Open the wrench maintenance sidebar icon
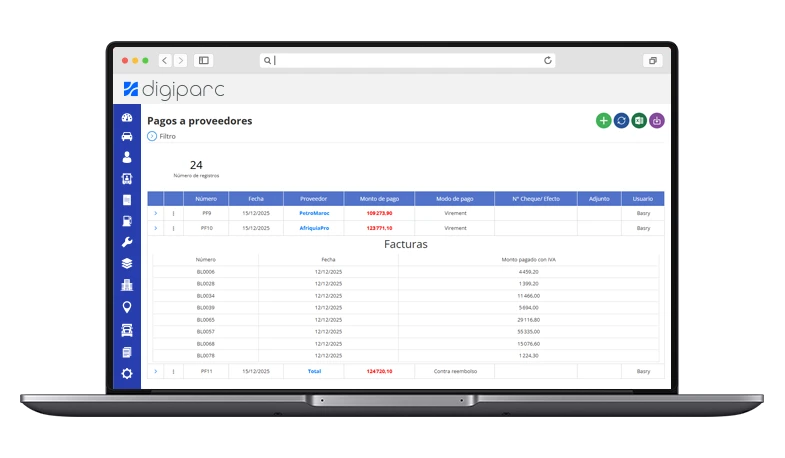 [x=127, y=242]
